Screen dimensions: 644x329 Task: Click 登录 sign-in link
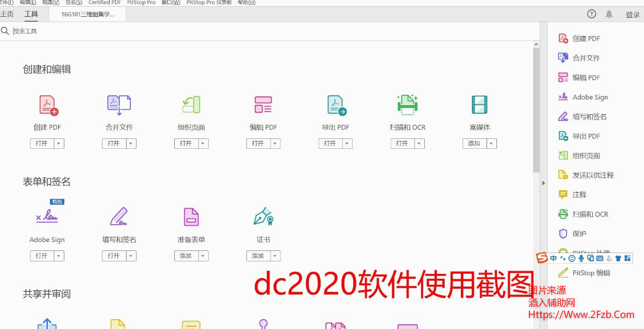coord(632,15)
